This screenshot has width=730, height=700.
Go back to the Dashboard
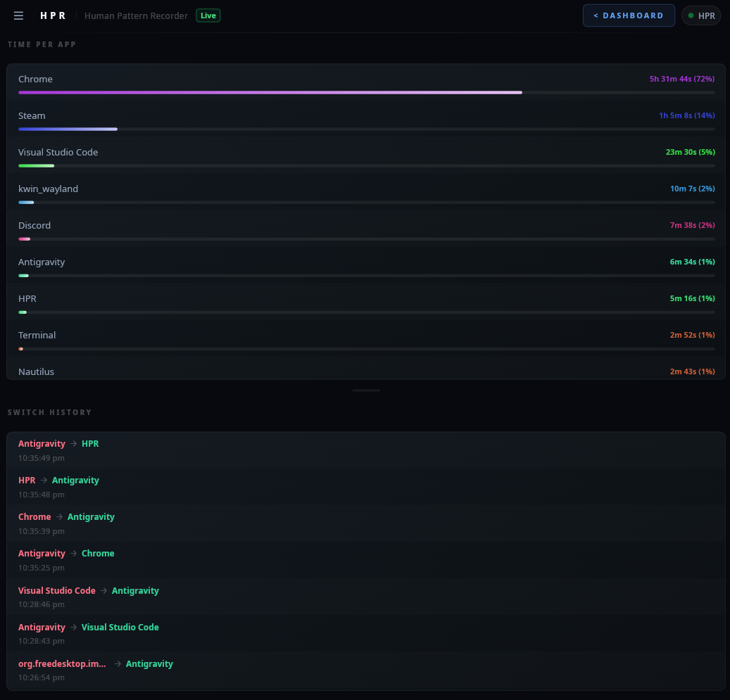629,15
